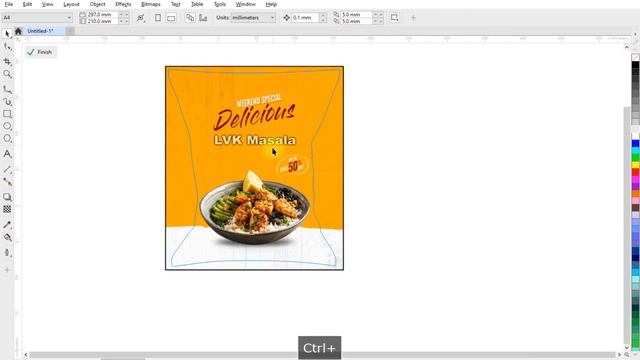The width and height of the screenshot is (640, 360).
Task: Open the Tools menu
Action: (x=220, y=4)
